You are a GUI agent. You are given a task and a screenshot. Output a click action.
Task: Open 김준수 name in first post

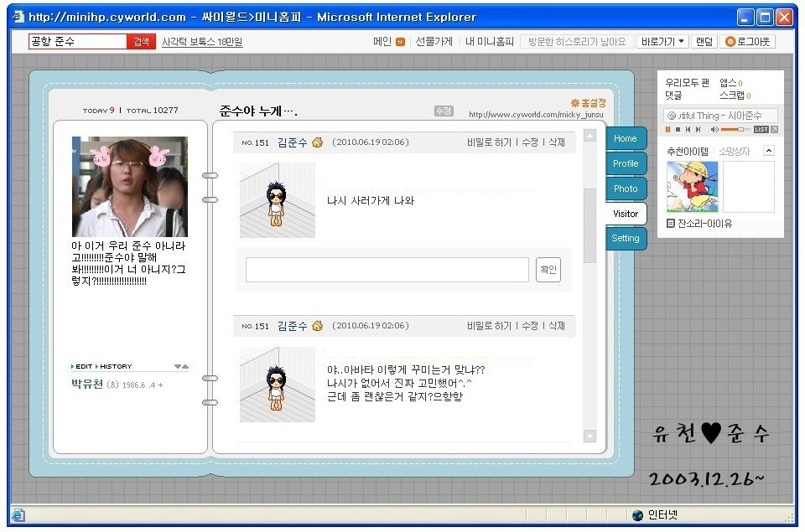click(x=292, y=142)
